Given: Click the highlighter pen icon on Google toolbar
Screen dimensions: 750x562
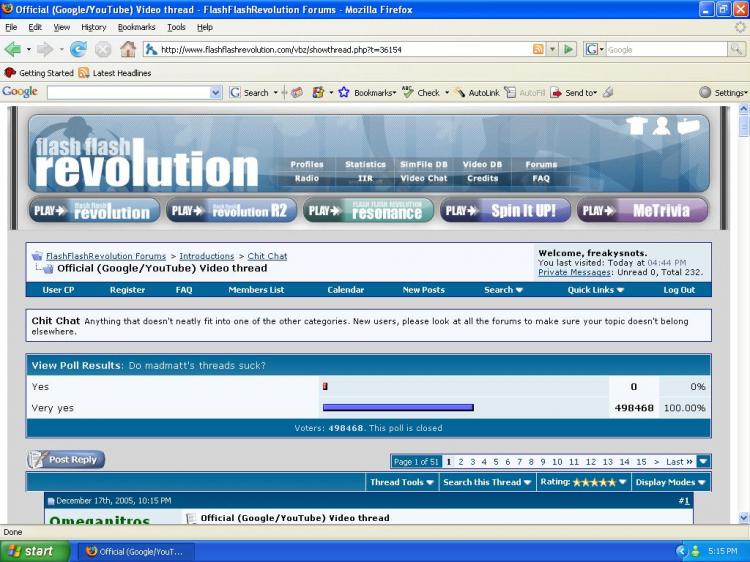Looking at the screenshot, I should tap(608, 92).
